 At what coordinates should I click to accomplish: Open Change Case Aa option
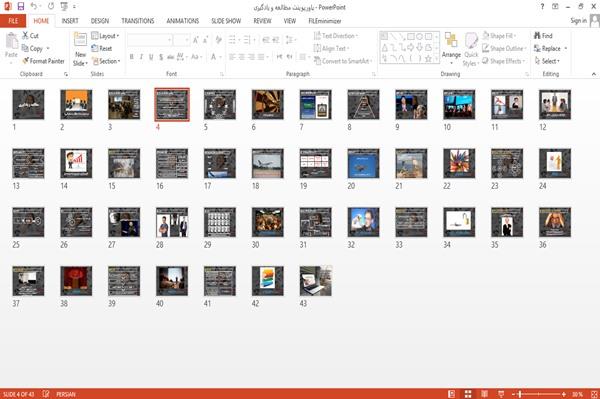[x=196, y=57]
